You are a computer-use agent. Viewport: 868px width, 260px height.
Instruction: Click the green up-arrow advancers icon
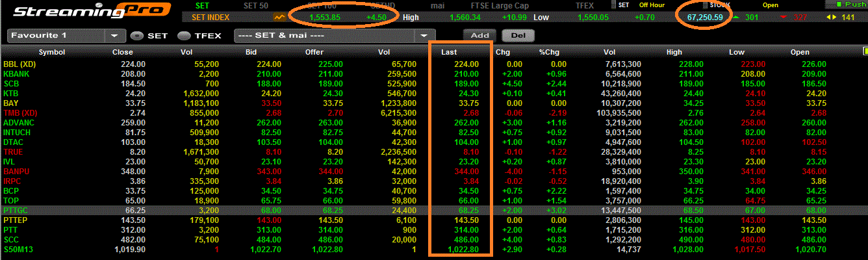tap(735, 18)
